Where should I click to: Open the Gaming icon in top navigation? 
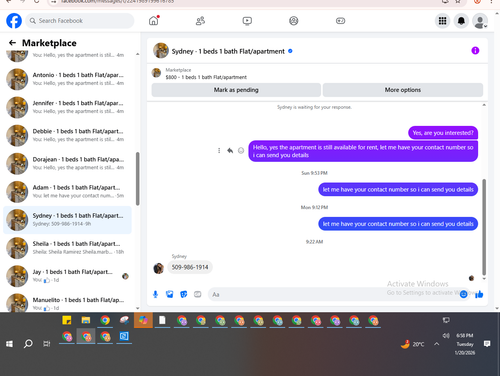[x=340, y=21]
